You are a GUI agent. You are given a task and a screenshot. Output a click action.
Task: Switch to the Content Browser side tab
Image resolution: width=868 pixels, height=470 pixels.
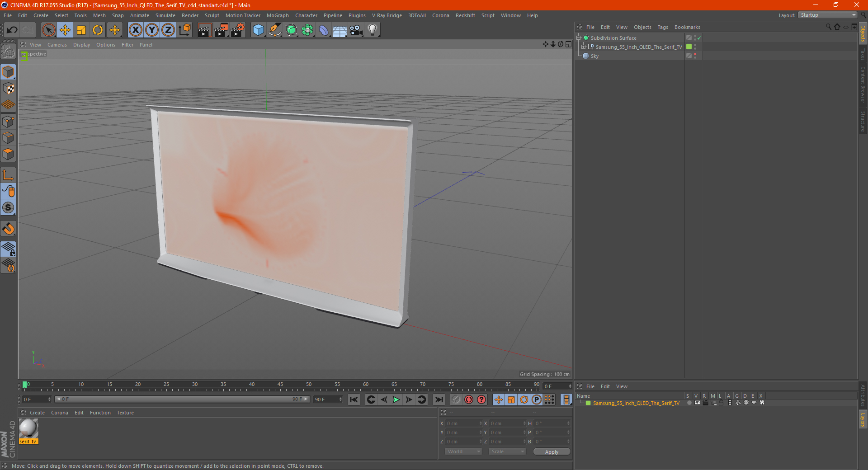[x=863, y=85]
